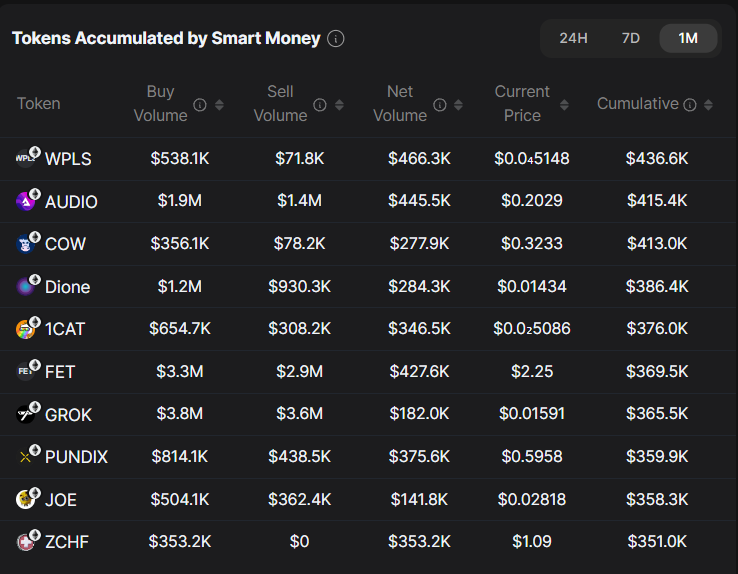738x574 pixels.
Task: Switch timeframe to 24H
Action: (x=573, y=38)
